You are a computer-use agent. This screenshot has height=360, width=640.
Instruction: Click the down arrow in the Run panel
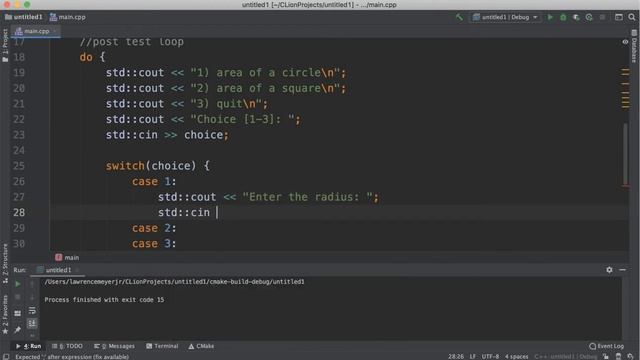[32, 297]
